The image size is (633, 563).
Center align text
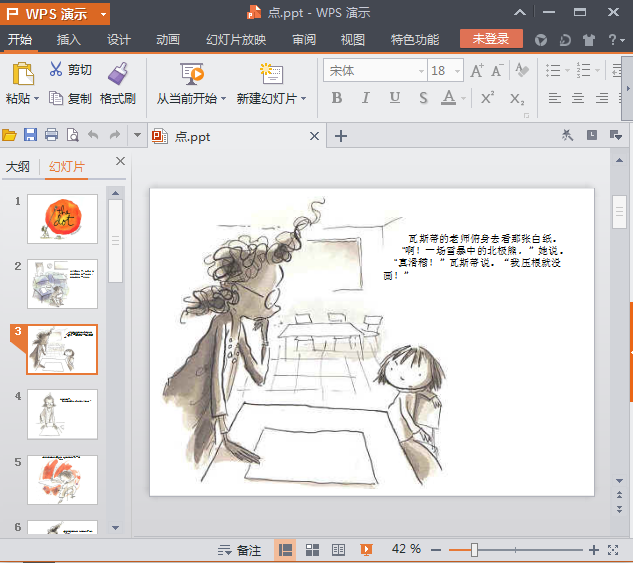coord(578,98)
